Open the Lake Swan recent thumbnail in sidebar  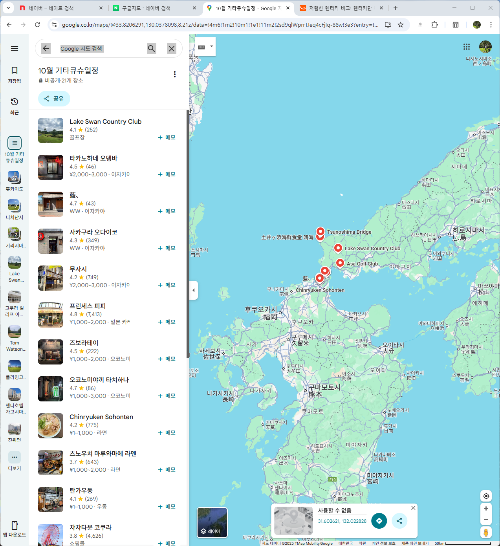point(14,263)
